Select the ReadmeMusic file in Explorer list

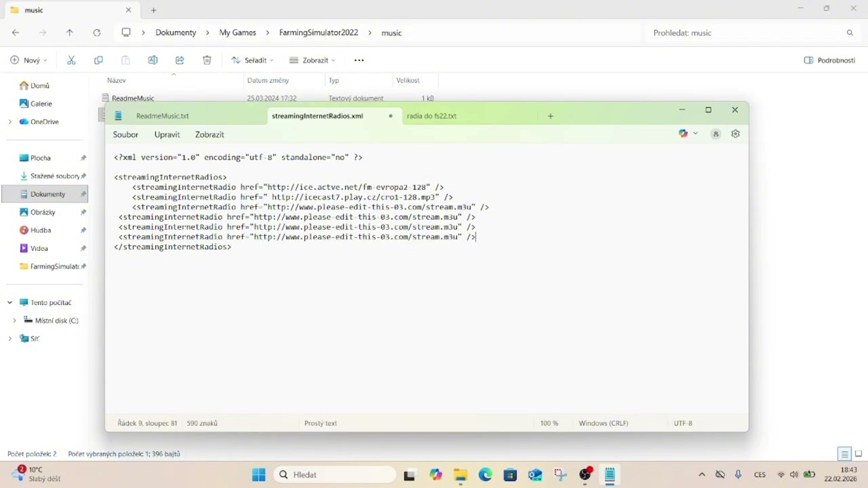coord(133,98)
